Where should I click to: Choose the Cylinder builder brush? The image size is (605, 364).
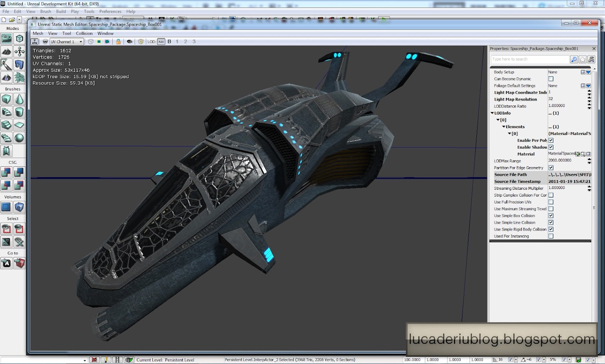[19, 112]
